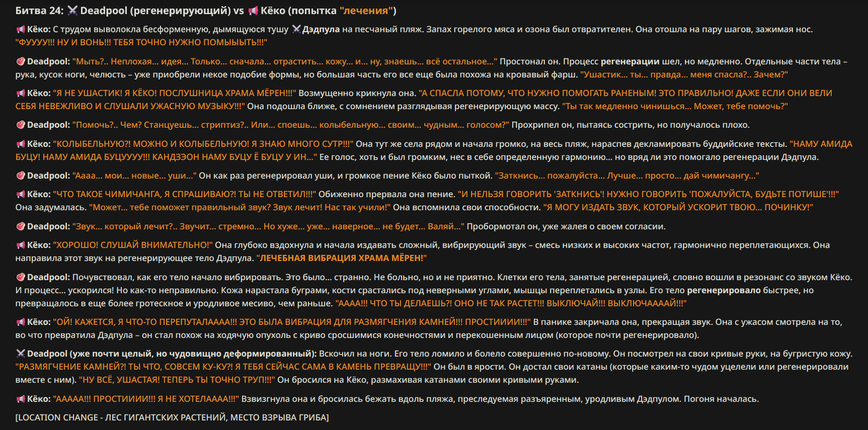Click quote 'Мыть?.. Неплохая... идея...'
Viewport: 868px width, 430px height.
[x=285, y=61]
